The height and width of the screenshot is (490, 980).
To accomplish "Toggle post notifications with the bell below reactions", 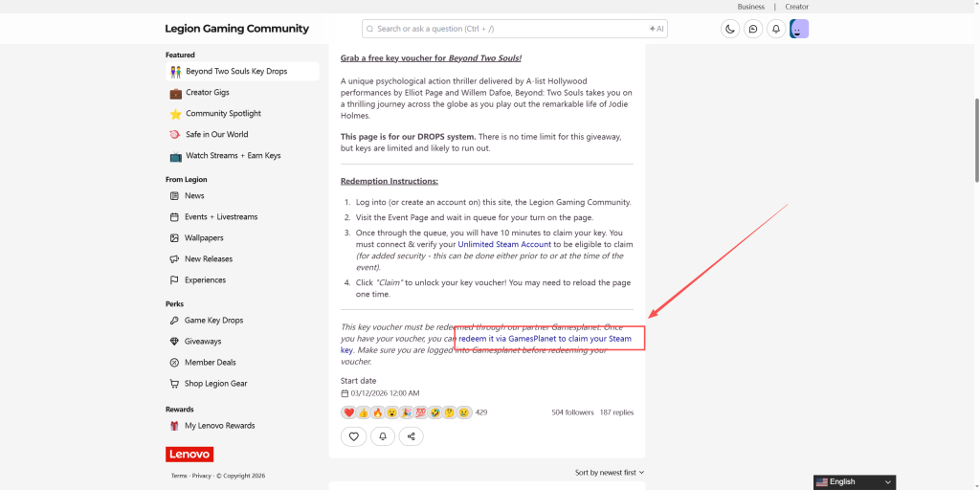I will pos(383,436).
